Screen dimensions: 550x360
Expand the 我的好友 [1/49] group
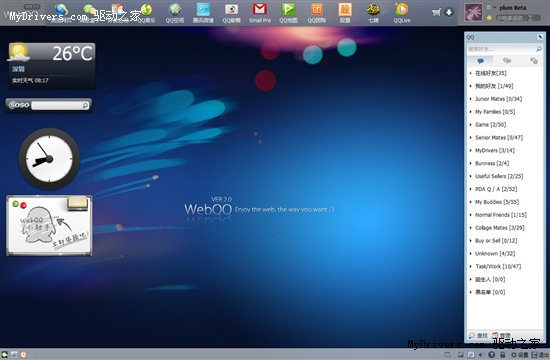pyautogui.click(x=504, y=86)
